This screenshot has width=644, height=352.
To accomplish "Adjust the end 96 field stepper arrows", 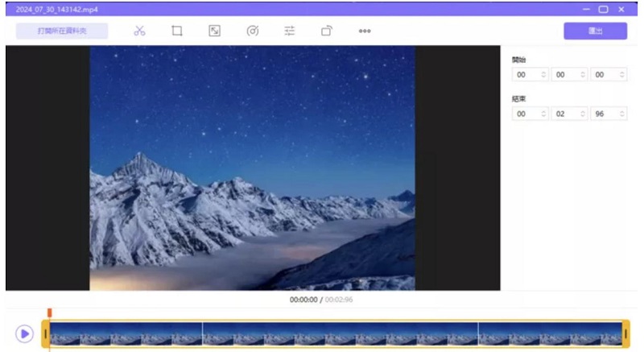I will (621, 114).
